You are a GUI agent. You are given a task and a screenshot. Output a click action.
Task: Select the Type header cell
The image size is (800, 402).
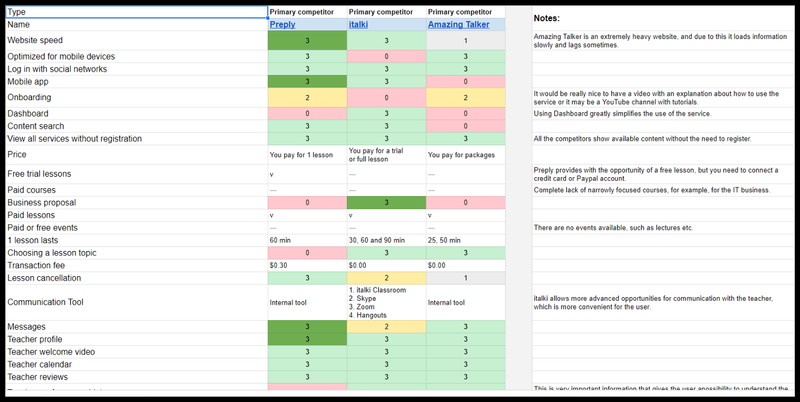(137, 12)
